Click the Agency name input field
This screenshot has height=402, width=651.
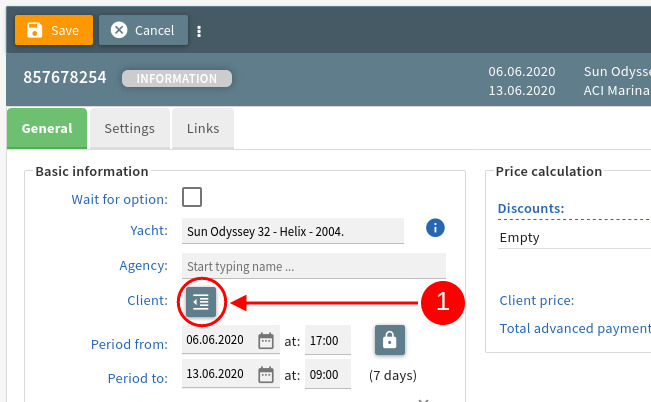click(314, 266)
